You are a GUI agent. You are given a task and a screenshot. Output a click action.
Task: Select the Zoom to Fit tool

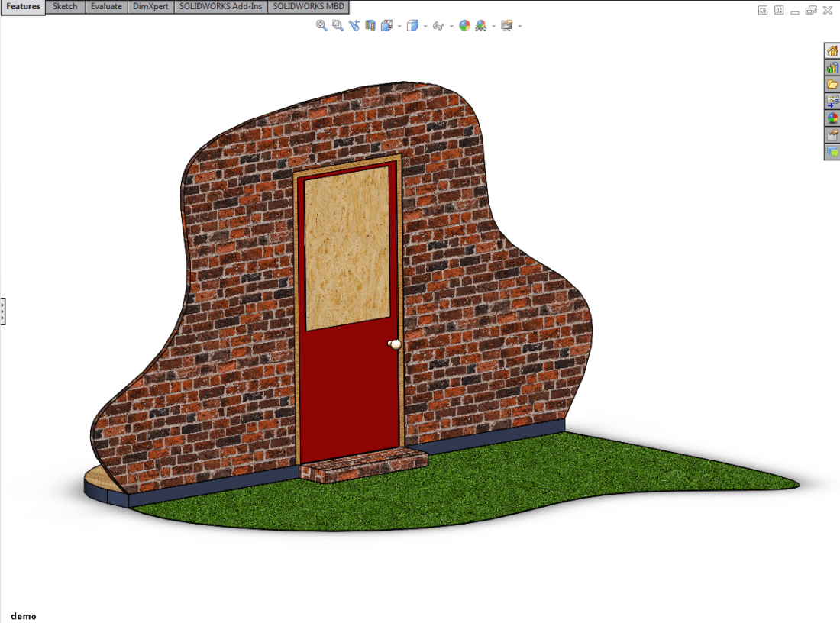[321, 25]
